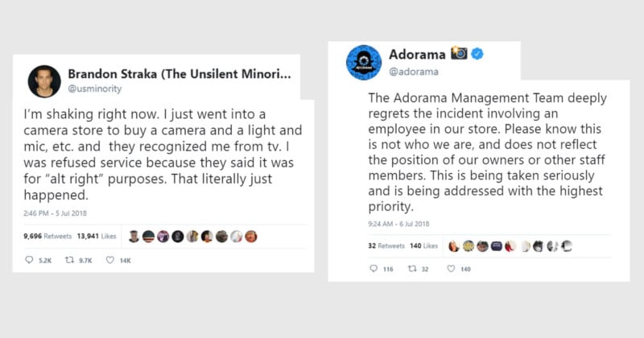Image resolution: width=644 pixels, height=338 pixels.
Task: Reply to Brandon Straka's tweet
Action: [30, 260]
